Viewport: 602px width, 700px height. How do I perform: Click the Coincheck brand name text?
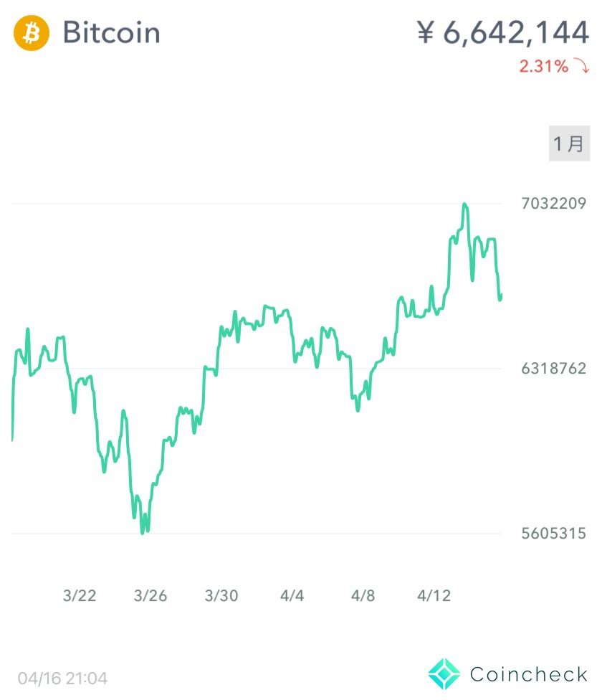click(529, 674)
